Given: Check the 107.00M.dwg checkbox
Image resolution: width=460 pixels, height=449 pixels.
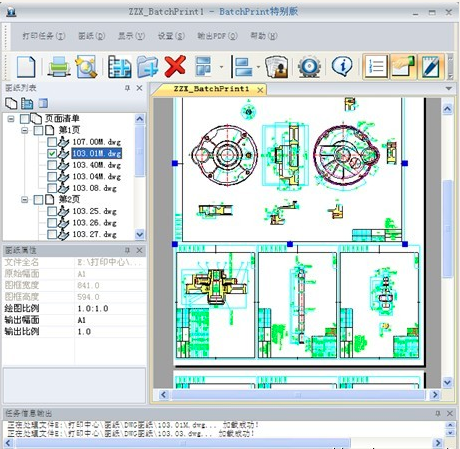Looking at the screenshot, I should pos(52,142).
